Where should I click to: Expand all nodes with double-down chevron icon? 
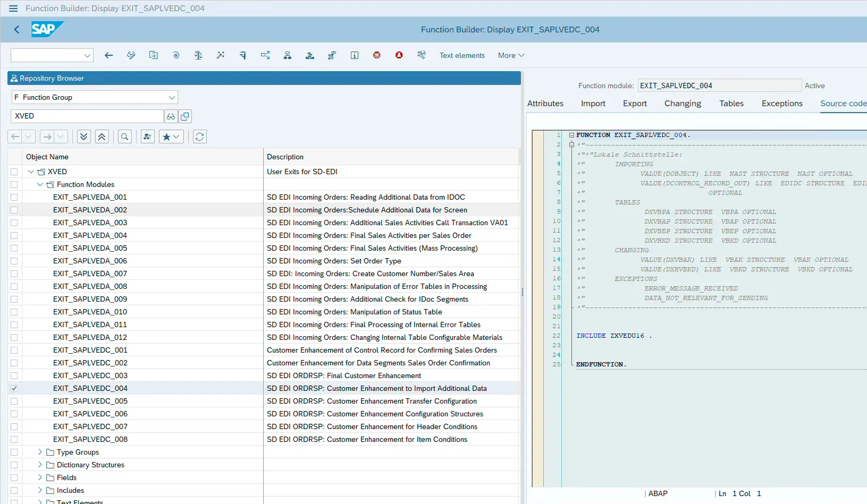[83, 136]
